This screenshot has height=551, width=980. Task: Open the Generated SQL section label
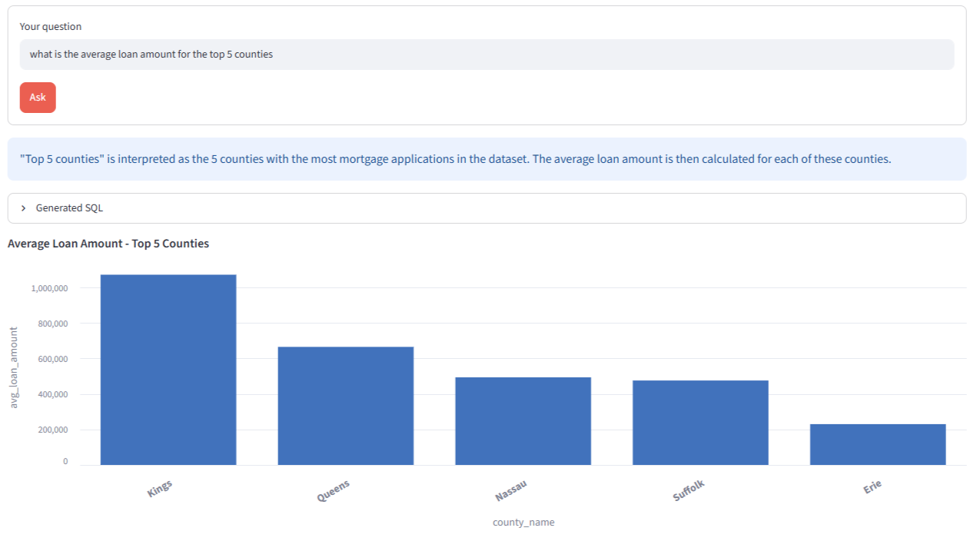pyautogui.click(x=69, y=208)
